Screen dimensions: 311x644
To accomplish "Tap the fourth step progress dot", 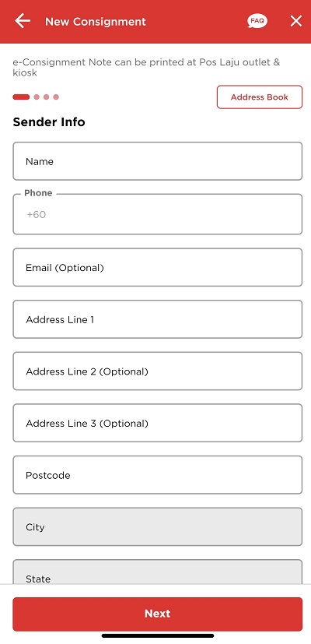I will [x=56, y=97].
